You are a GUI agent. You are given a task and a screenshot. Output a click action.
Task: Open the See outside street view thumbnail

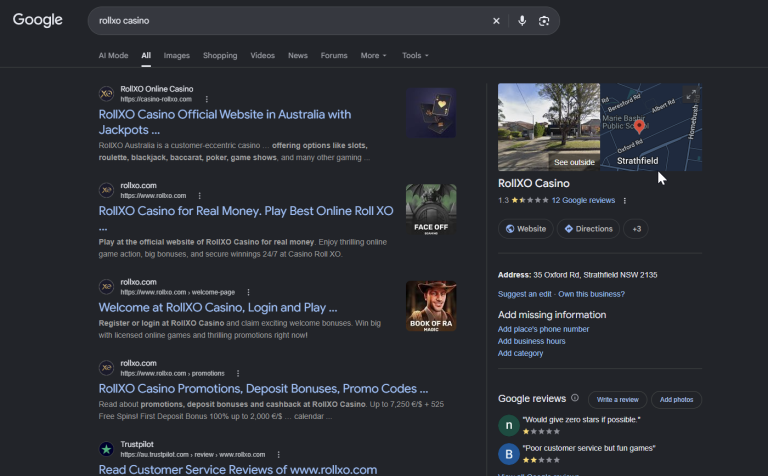549,127
